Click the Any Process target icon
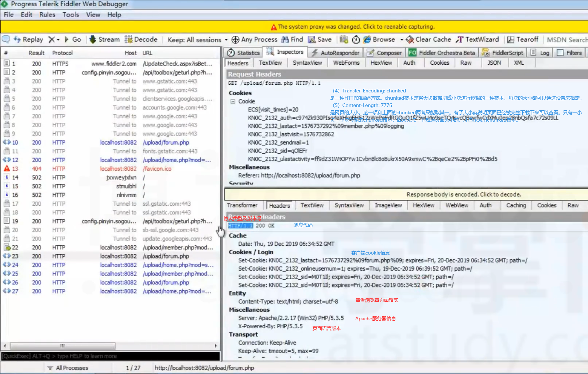The height and width of the screenshot is (374, 588). pos(235,39)
